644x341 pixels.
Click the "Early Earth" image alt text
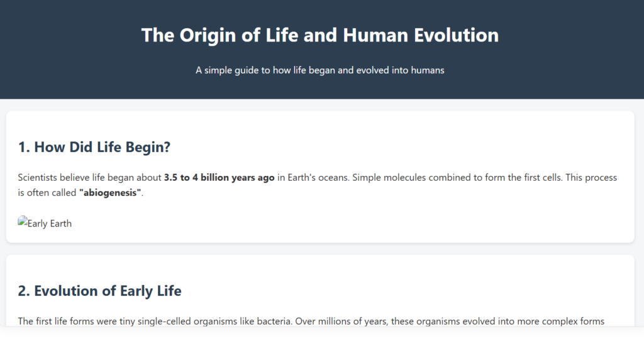pos(50,224)
